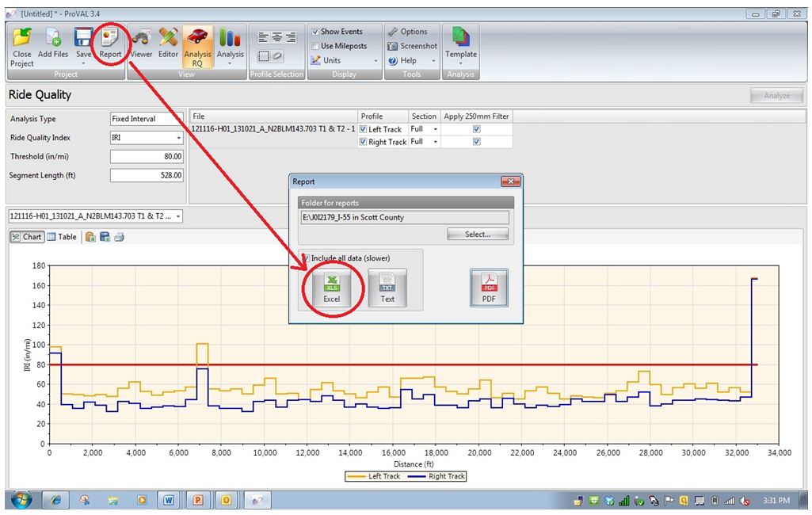Copy chart with clipboard icon beside Table
812x515 pixels.
pos(90,237)
